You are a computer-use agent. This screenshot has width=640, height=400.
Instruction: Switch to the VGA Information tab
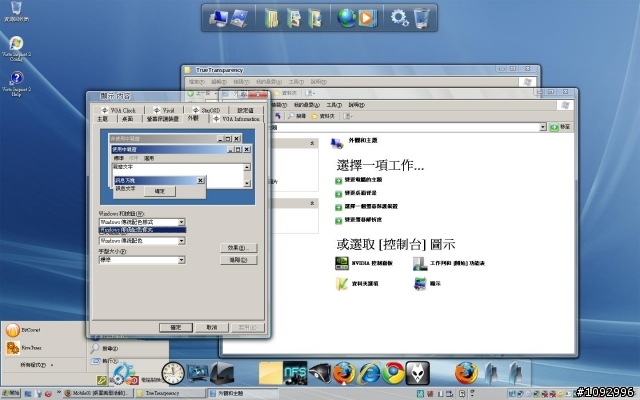coord(236,119)
